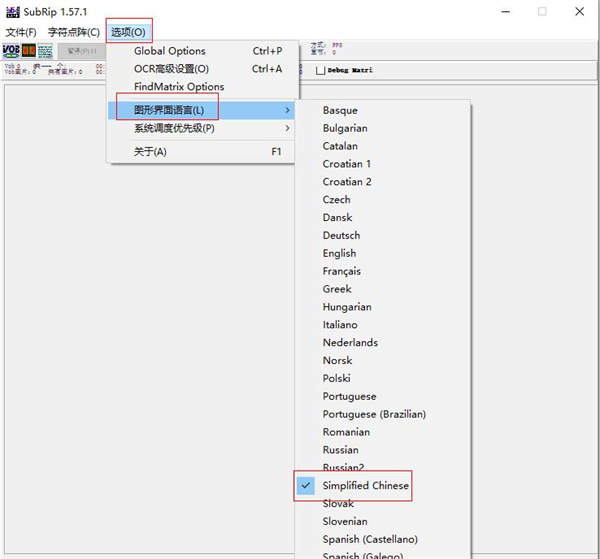Viewport: 600px width, 559px height.
Task: Open the 字符点阵(C) menu
Action: coord(73,32)
